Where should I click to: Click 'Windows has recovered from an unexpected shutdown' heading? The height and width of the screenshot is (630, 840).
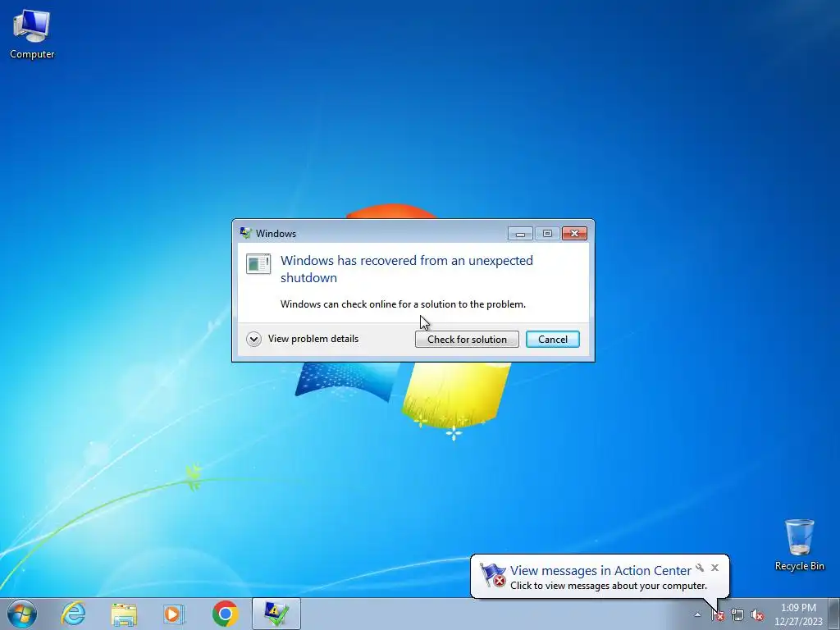(407, 269)
